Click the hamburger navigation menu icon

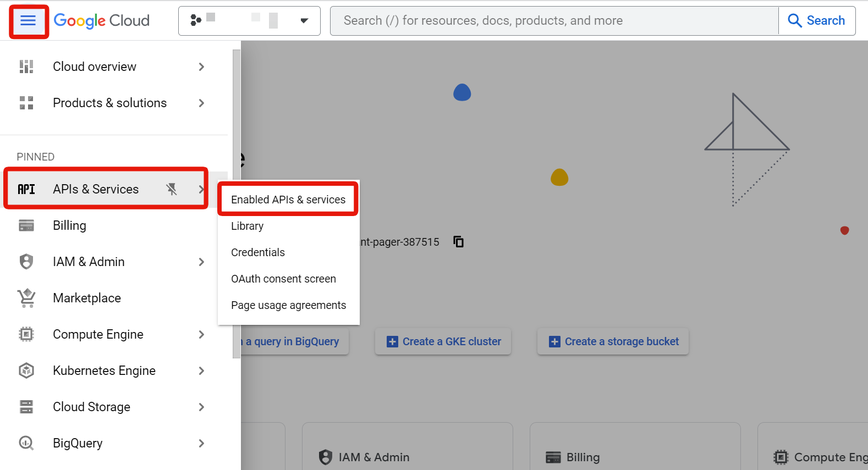(28, 21)
